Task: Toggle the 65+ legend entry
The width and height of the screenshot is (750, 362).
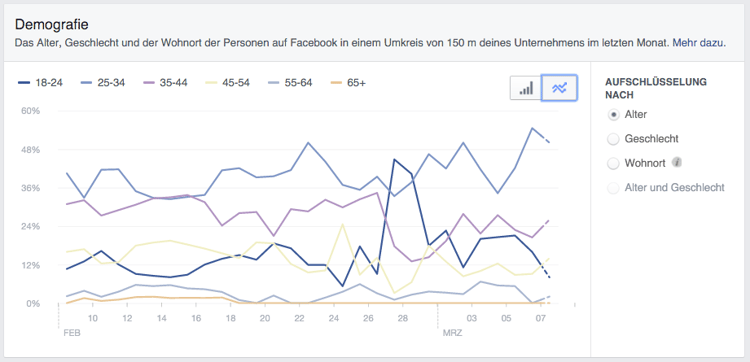Action: [x=347, y=83]
